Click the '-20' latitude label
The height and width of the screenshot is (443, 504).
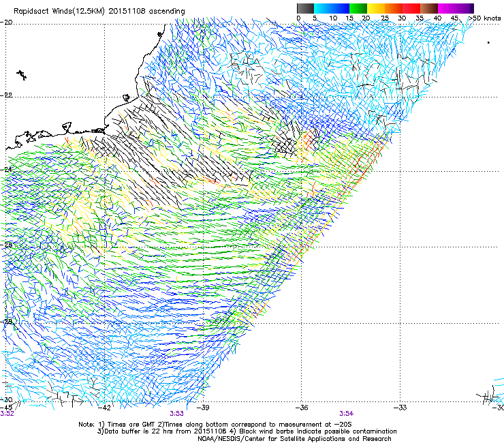6,22
